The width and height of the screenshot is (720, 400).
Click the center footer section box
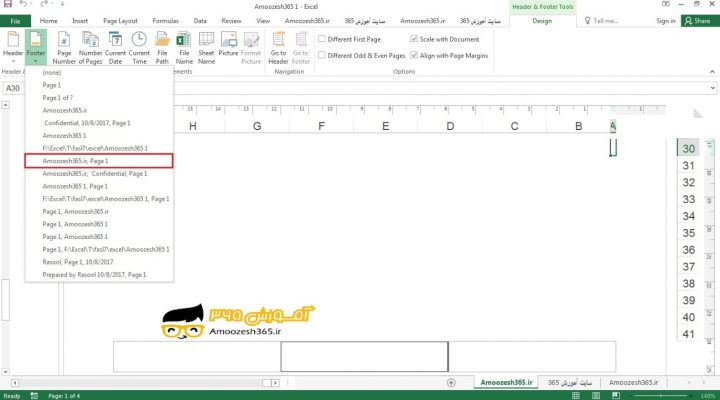click(364, 356)
